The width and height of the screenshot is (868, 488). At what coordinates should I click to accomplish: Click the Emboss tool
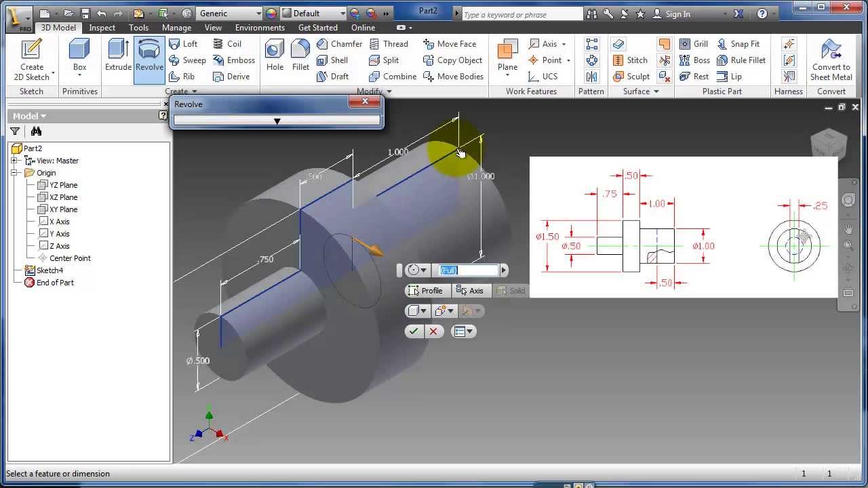(x=234, y=60)
